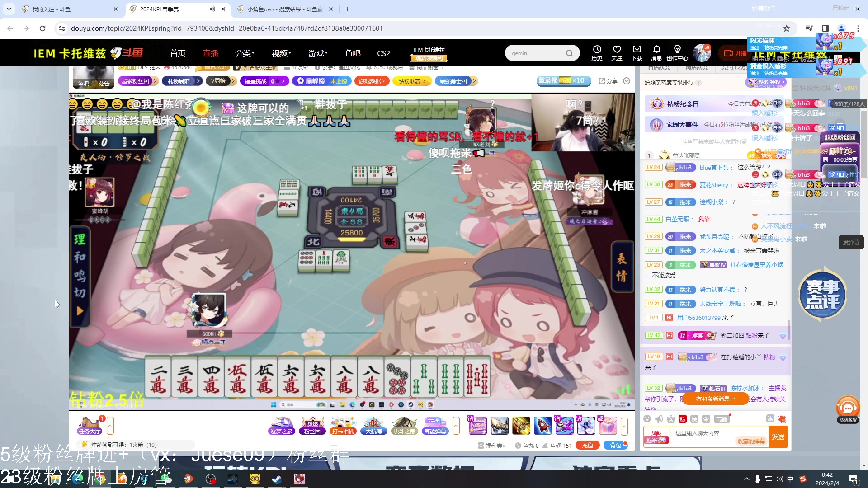Open the emoji picker in chat toolbar
Screen dimensions: 868x488
647,419
